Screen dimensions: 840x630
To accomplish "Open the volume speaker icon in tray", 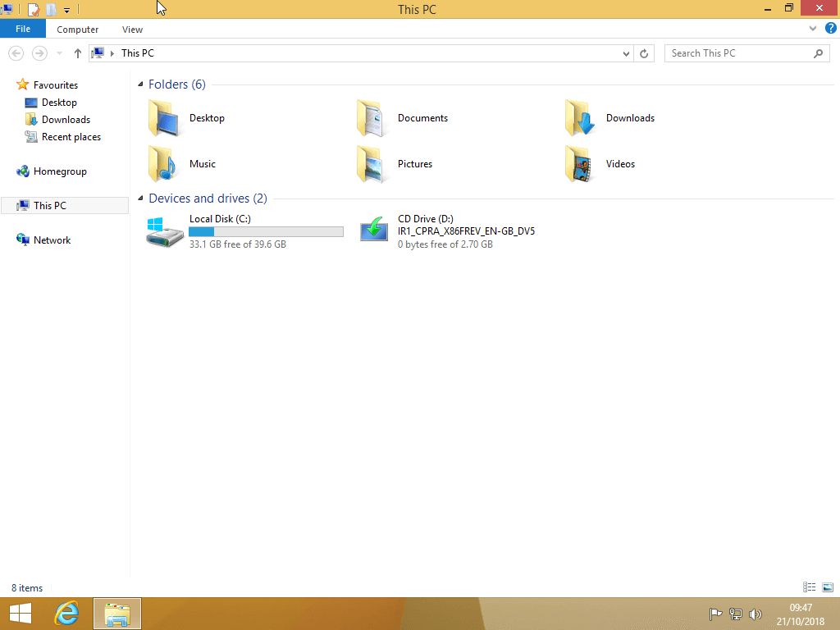I will [x=756, y=614].
